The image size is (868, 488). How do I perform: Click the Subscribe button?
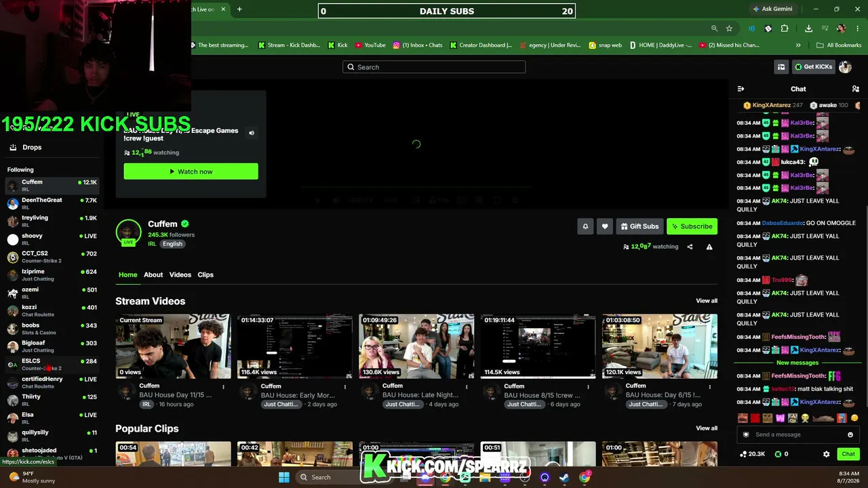click(692, 226)
